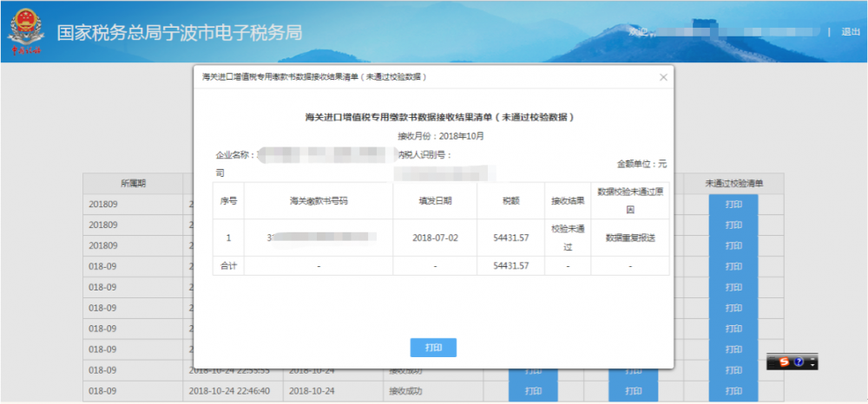868x404 pixels.
Task: Click the 金额单位:元 text
Action: tap(641, 164)
